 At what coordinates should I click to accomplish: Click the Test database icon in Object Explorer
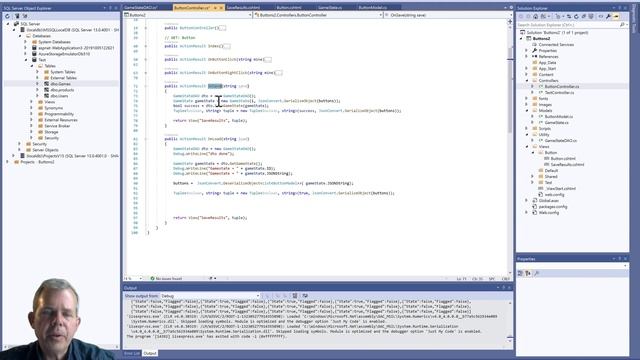(x=34, y=60)
